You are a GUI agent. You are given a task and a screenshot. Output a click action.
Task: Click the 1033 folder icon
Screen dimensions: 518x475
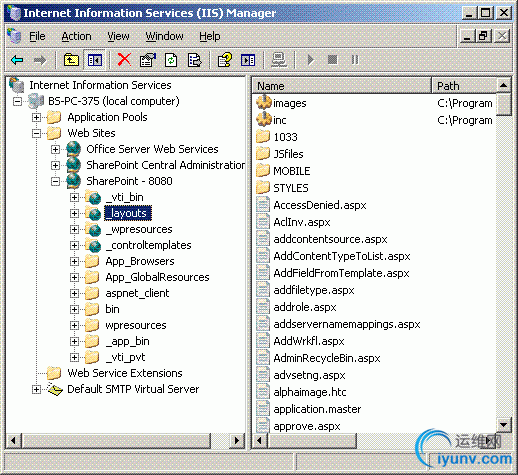pyautogui.click(x=263, y=137)
